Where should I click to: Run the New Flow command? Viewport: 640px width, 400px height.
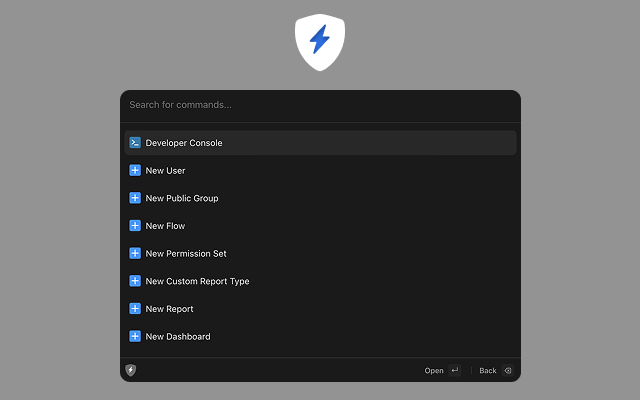click(320, 226)
